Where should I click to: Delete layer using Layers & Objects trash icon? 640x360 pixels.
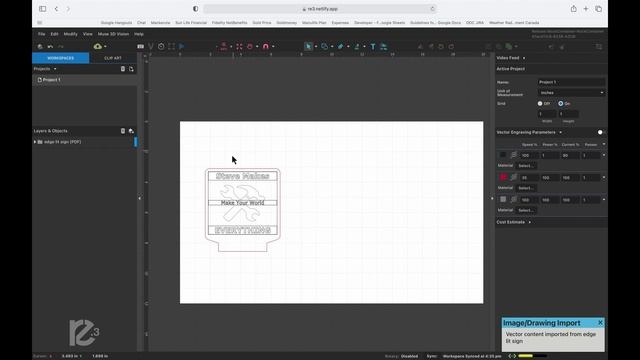(x=123, y=131)
